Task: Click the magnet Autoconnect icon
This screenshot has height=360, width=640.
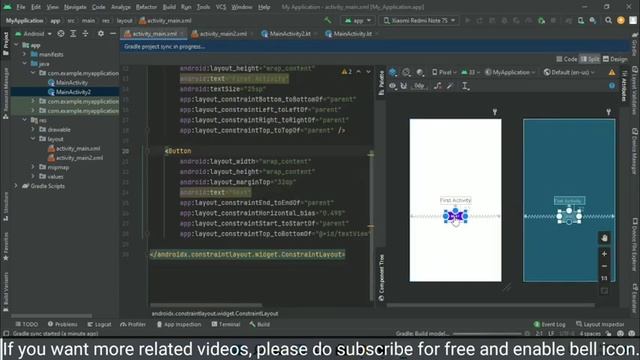Action: tap(403, 86)
